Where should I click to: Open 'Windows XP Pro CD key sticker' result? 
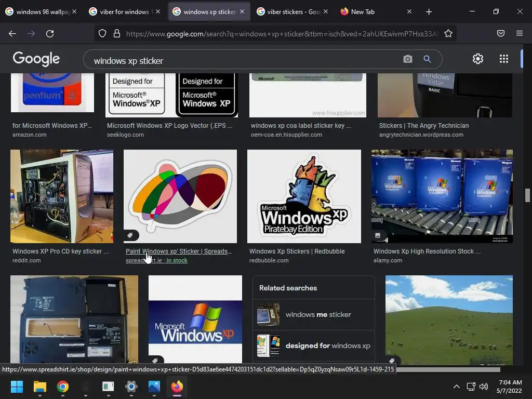pos(61,251)
